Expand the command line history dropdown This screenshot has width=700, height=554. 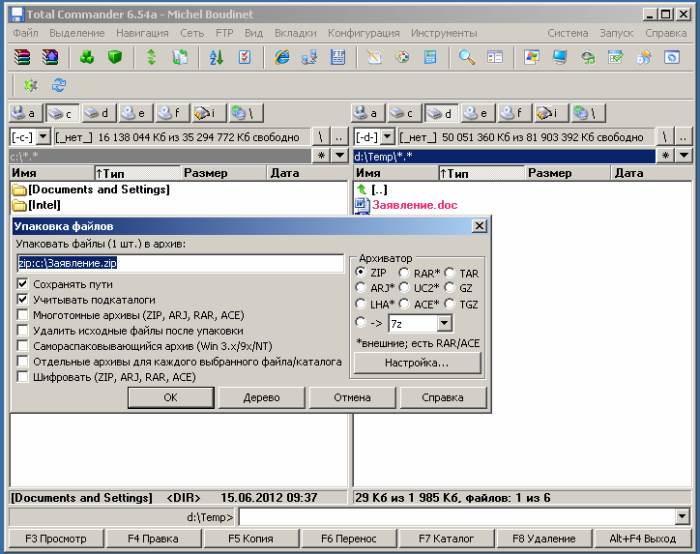pos(682,517)
